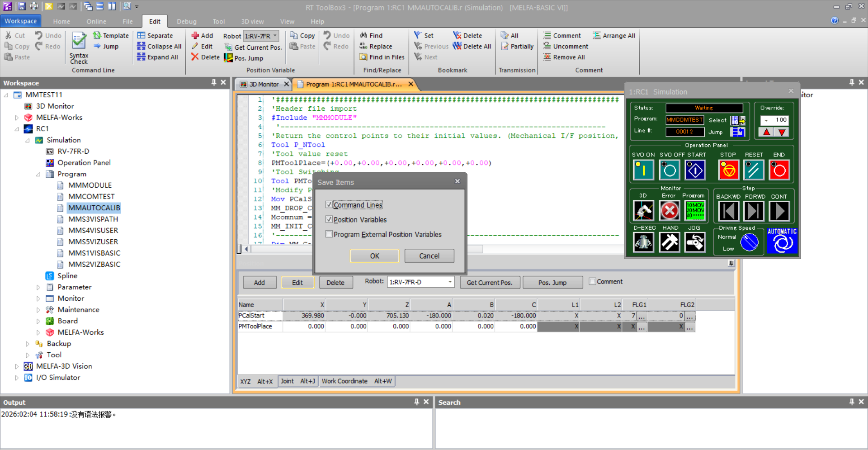
Task: Click the Delete button in position panel
Action: pyautogui.click(x=335, y=283)
